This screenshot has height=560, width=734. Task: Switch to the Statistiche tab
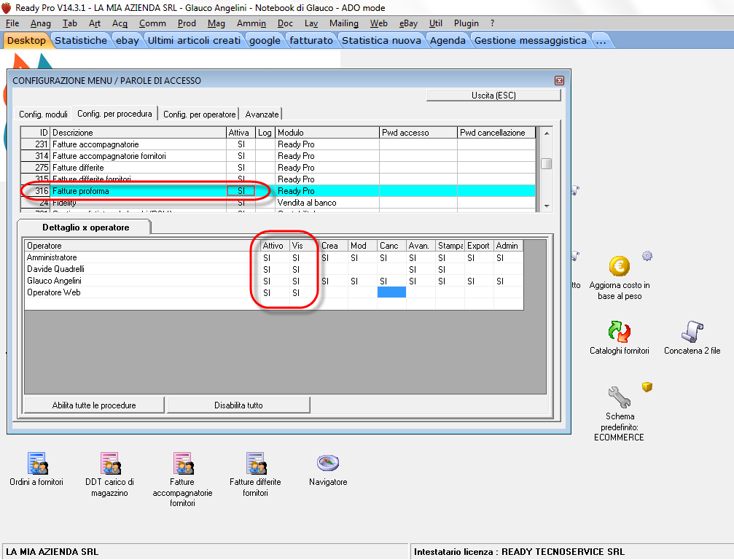[80, 40]
